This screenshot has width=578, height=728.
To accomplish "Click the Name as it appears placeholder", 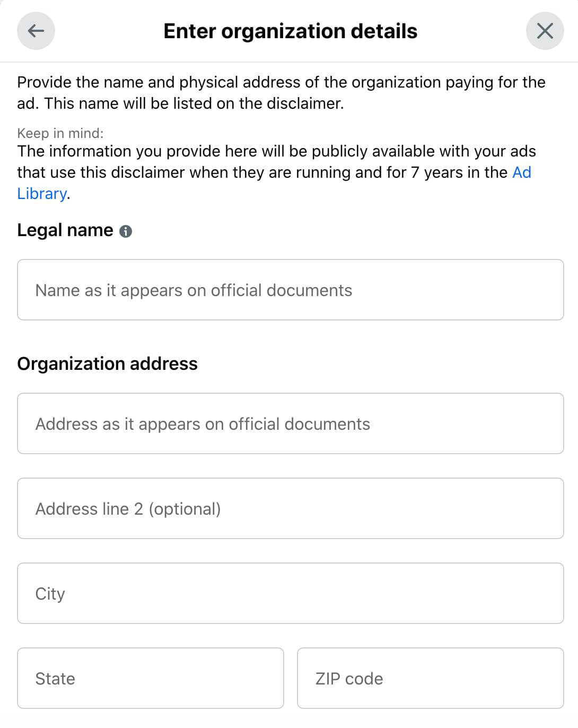I will (x=194, y=290).
